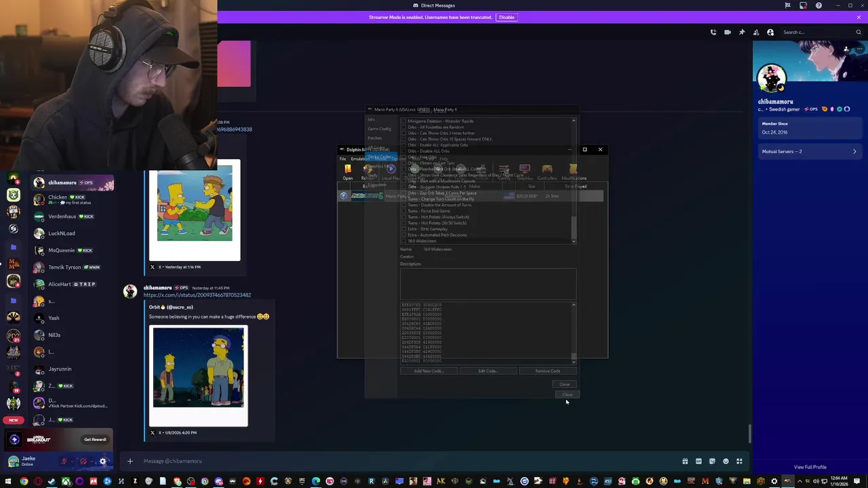Open Temrik Tyrson direct message
Image resolution: width=868 pixels, height=488 pixels.
click(x=73, y=267)
